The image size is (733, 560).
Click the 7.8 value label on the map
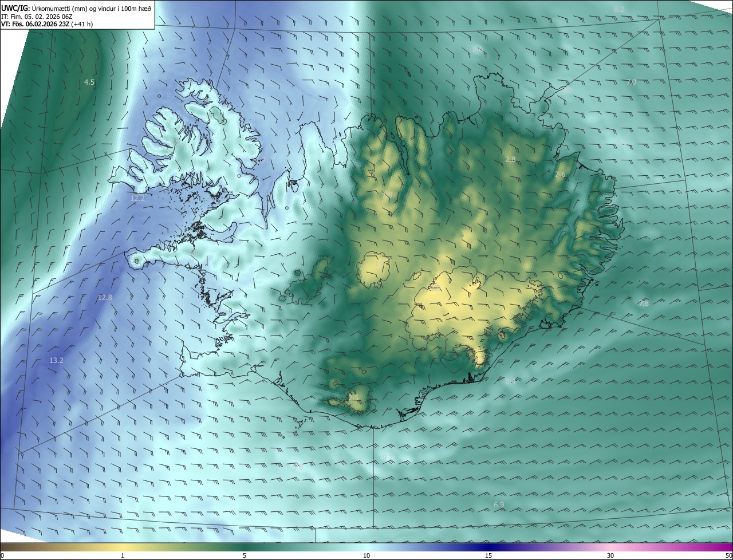click(644, 303)
